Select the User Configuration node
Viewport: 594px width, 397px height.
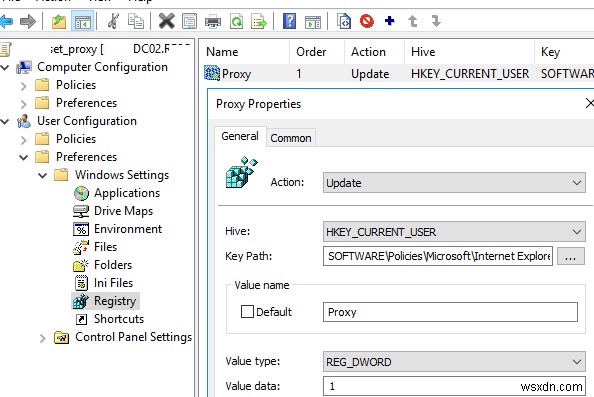pos(87,121)
